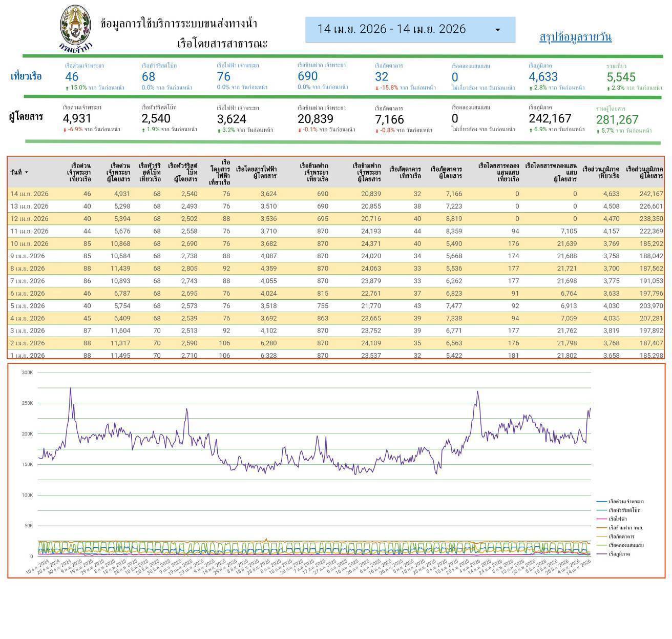Click the green up arrow beside 15.0%
This screenshot has height=639, width=672.
tap(67, 88)
